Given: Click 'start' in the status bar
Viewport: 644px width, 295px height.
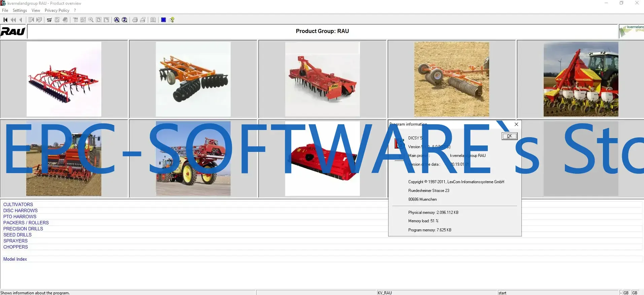Looking at the screenshot, I should (502, 293).
